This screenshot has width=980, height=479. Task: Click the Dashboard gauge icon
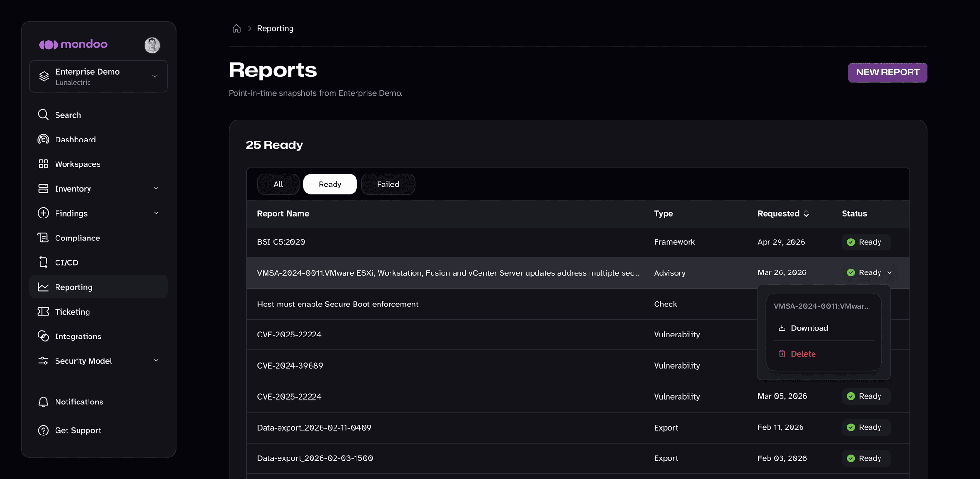[43, 139]
